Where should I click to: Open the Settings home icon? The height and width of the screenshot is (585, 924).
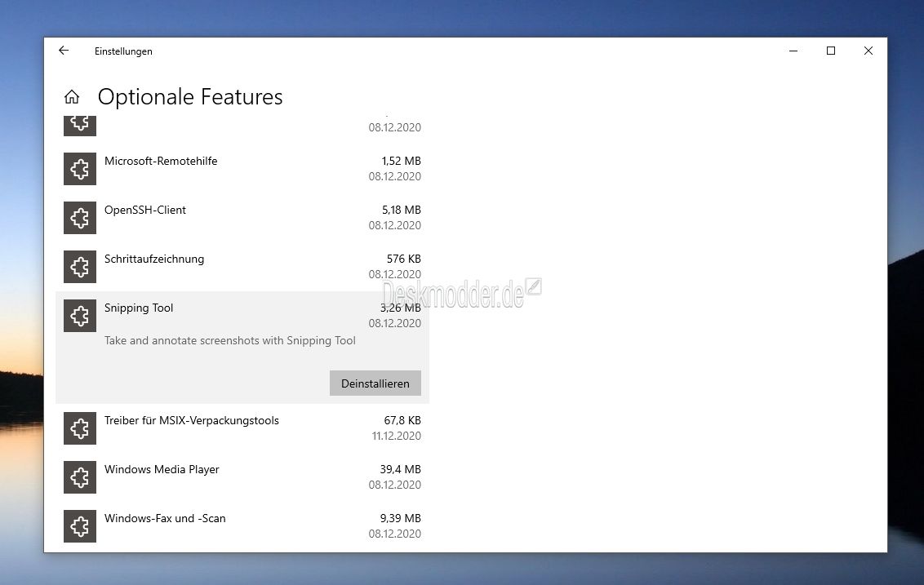pos(72,96)
